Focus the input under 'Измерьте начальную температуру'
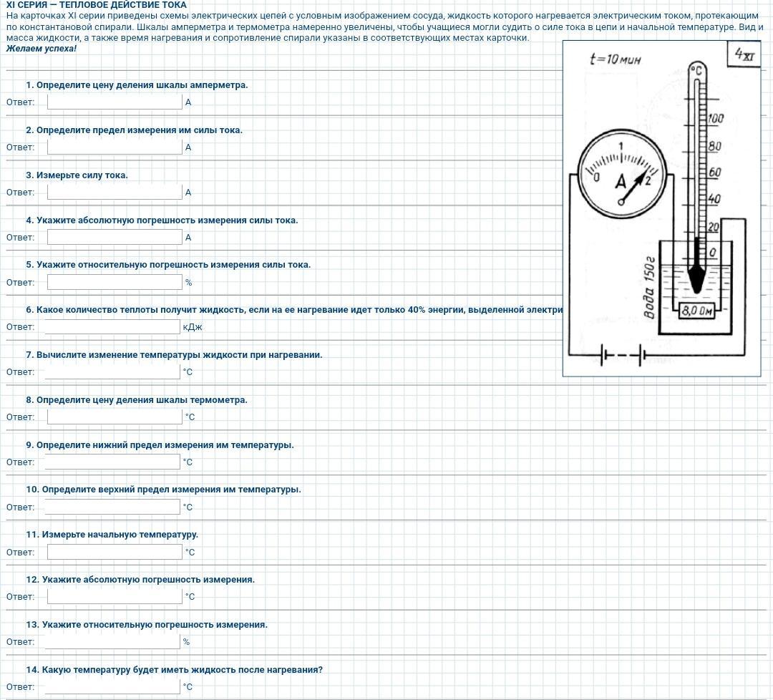The height and width of the screenshot is (700, 773). [x=115, y=552]
